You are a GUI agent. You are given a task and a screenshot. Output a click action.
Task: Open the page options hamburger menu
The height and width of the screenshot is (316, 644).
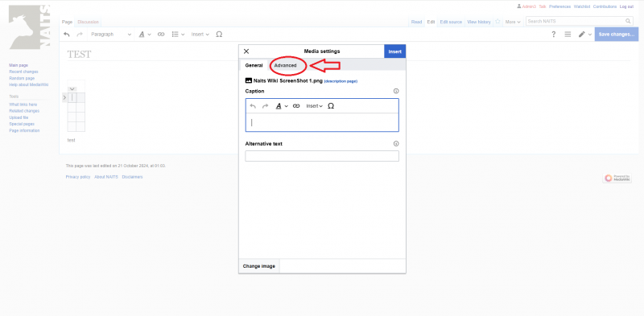coord(568,35)
